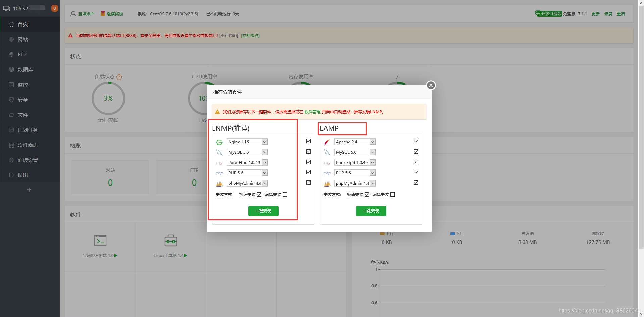The height and width of the screenshot is (317, 644).
Task: Click the 不可忽略 link in warning bar
Action: (229, 36)
